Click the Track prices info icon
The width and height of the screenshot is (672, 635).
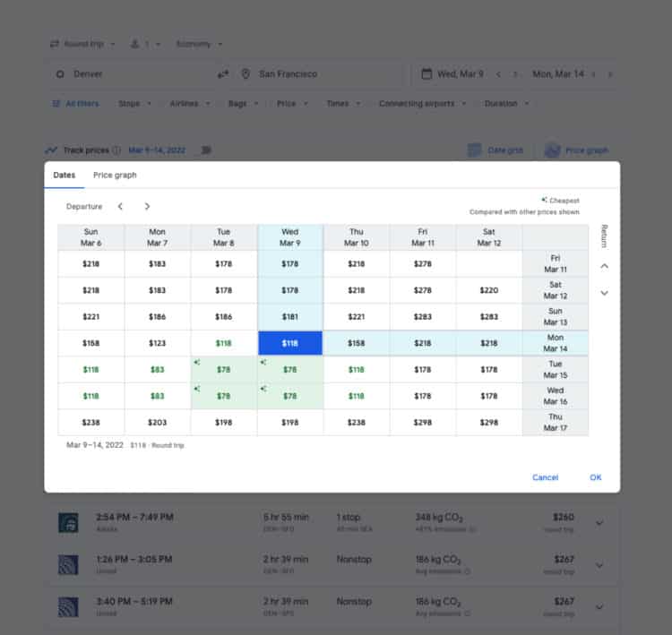click(x=116, y=150)
